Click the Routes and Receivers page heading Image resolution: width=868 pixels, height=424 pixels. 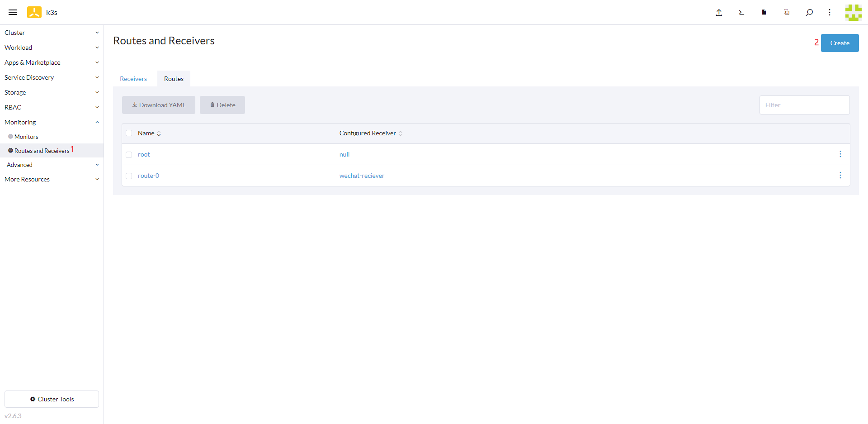[x=164, y=41]
